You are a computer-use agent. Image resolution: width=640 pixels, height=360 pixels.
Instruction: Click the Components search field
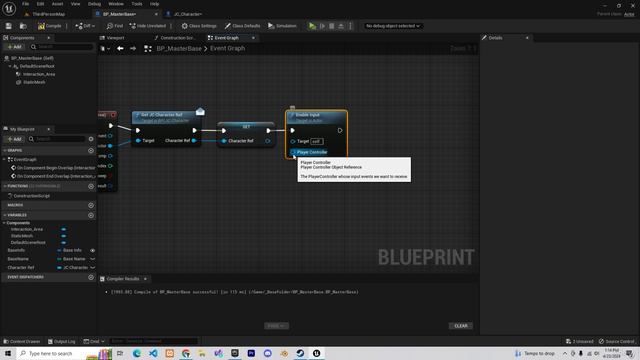point(61,47)
